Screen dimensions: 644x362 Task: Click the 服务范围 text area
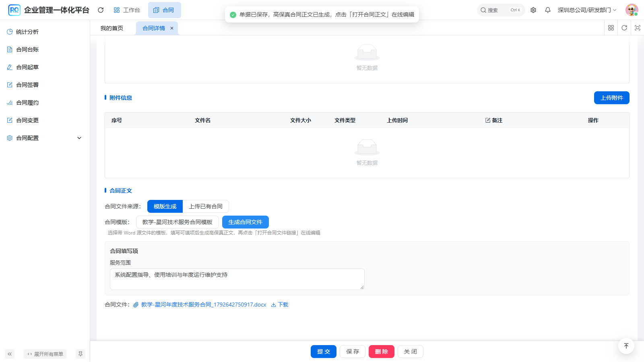(237, 279)
